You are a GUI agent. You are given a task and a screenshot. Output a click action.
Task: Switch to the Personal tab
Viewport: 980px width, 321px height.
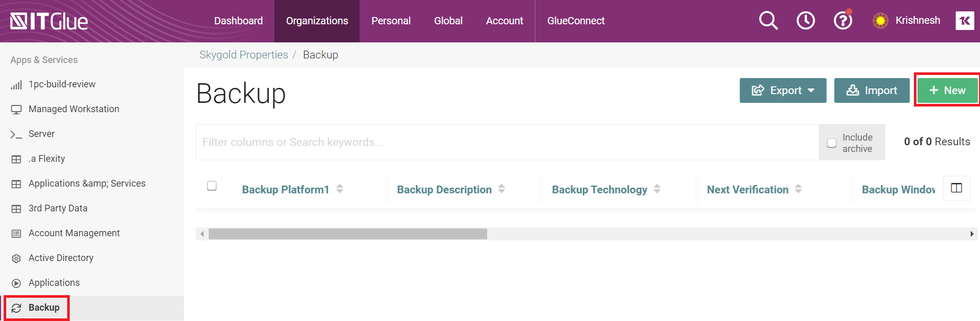[391, 21]
